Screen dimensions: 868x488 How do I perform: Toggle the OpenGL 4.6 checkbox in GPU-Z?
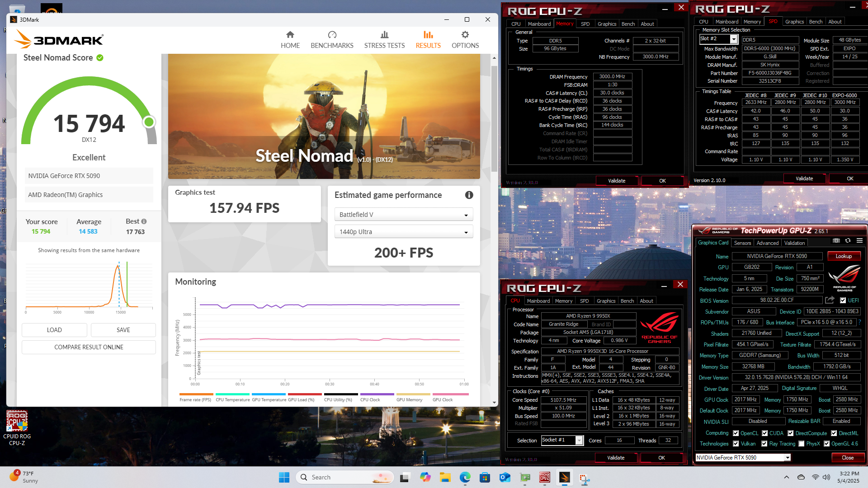pyautogui.click(x=826, y=443)
